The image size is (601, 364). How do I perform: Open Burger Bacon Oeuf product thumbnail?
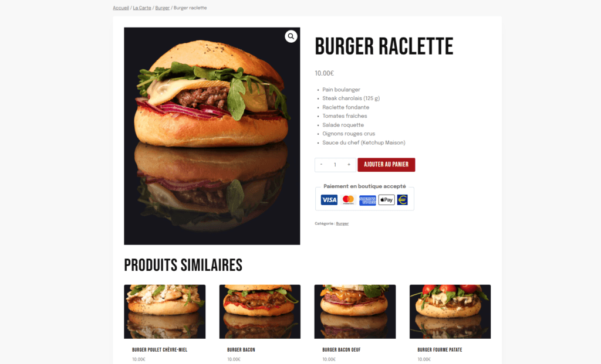click(355, 312)
